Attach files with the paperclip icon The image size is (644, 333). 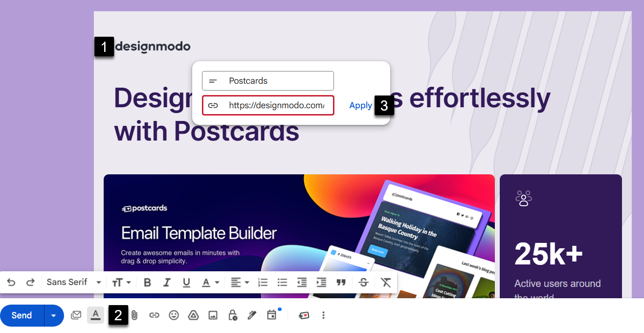134,315
